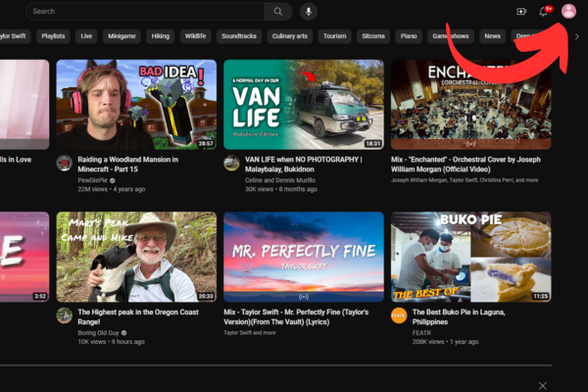Select the Soundtracks chip
The image size is (588, 392).
click(x=239, y=36)
